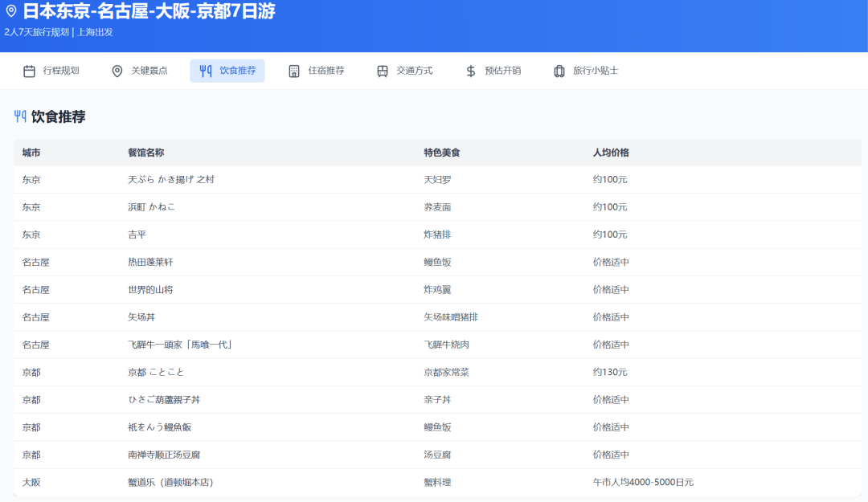868x502 pixels.
Task: Select the restaurant 矢场丼
Action: 141,317
